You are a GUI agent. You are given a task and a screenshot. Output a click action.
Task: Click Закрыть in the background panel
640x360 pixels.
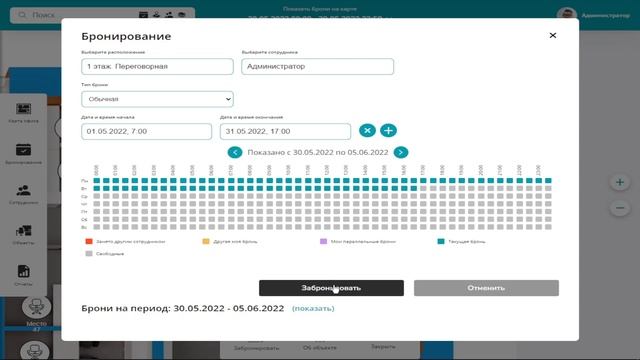(x=383, y=347)
